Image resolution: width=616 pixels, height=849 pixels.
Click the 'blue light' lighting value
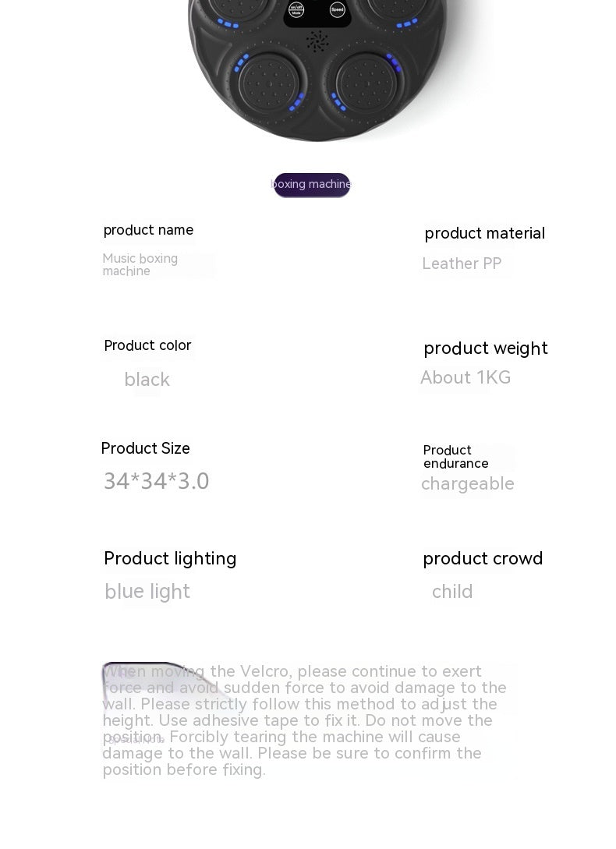click(147, 592)
